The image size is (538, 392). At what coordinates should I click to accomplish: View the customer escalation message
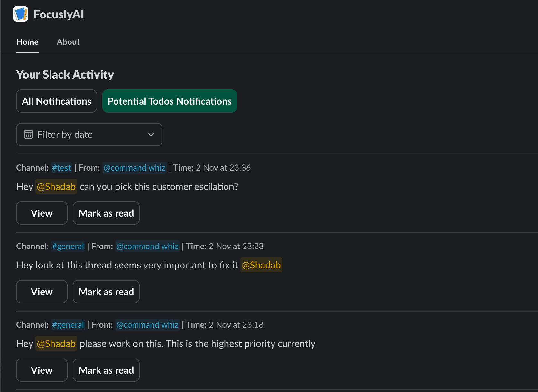point(42,213)
